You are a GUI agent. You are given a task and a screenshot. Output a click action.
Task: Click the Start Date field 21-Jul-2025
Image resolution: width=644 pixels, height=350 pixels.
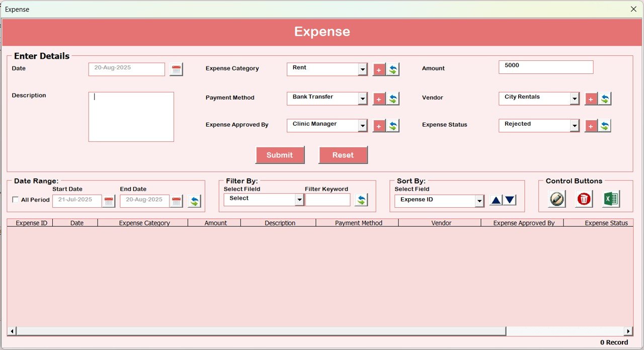point(77,201)
